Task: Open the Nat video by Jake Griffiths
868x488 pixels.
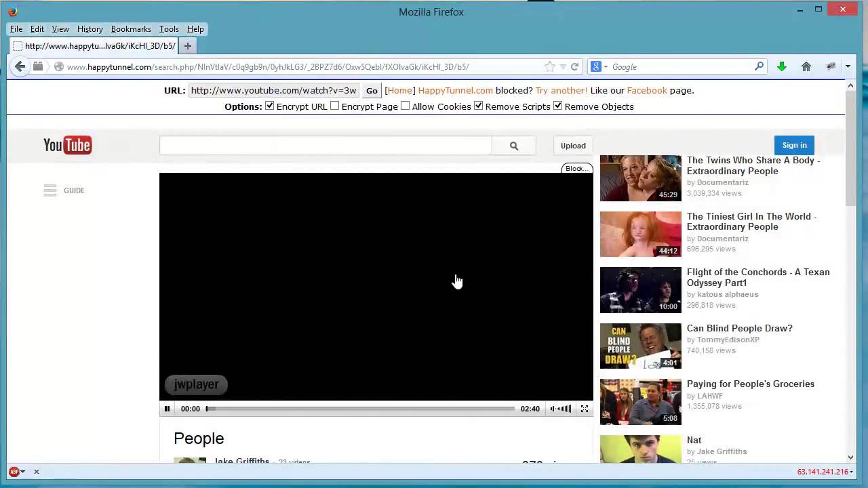Action: pyautogui.click(x=694, y=441)
